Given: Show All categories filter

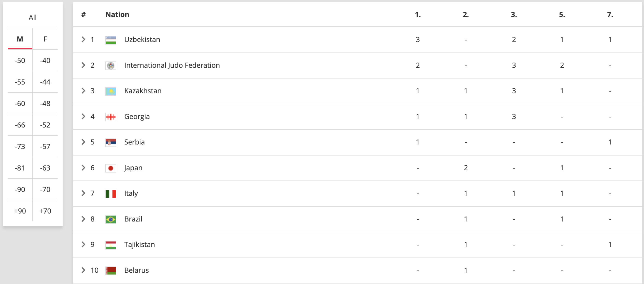Looking at the screenshot, I should click(32, 17).
